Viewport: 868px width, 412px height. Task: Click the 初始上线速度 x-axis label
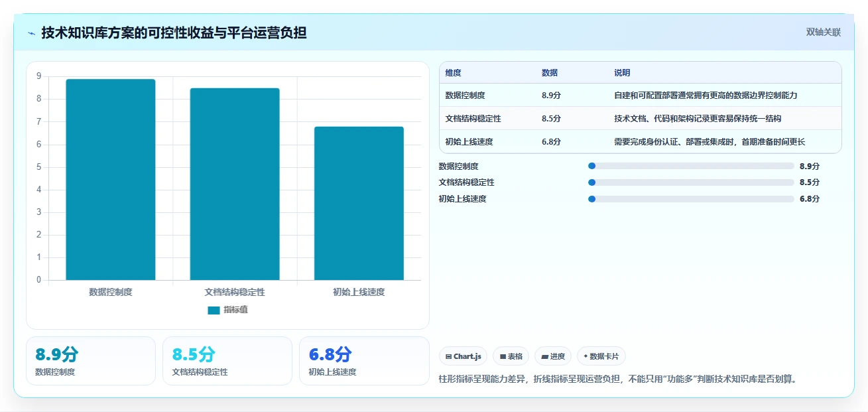[359, 292]
